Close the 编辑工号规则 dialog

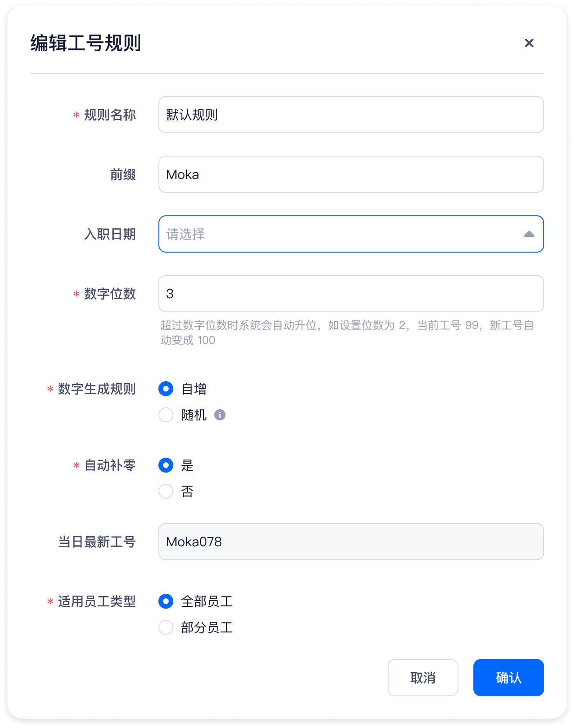[529, 43]
